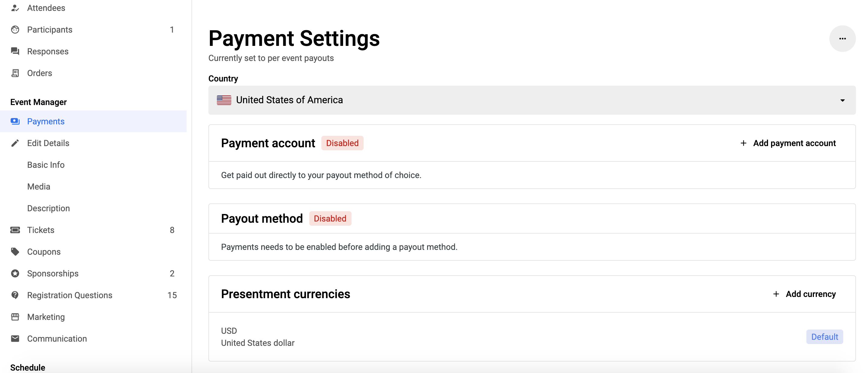Viewport: 868px width, 373px height.
Task: Click the Tickets icon in sidebar
Action: (x=15, y=230)
